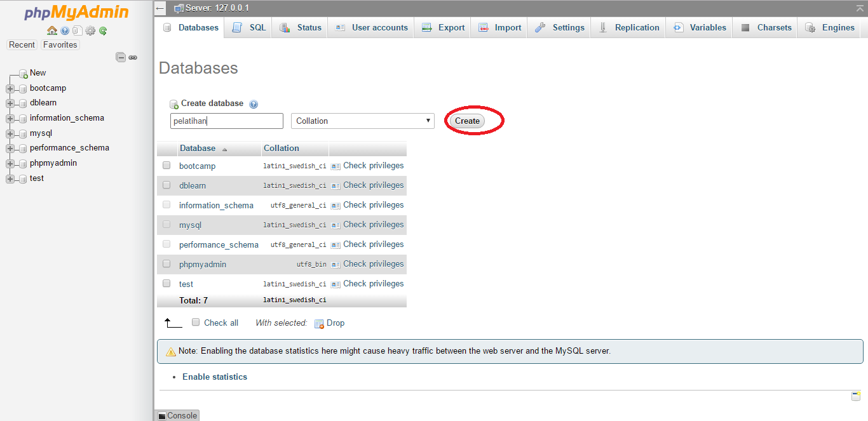Click the privileges icon in performance_schema row
The width and height of the screenshot is (868, 421).
pyautogui.click(x=336, y=245)
